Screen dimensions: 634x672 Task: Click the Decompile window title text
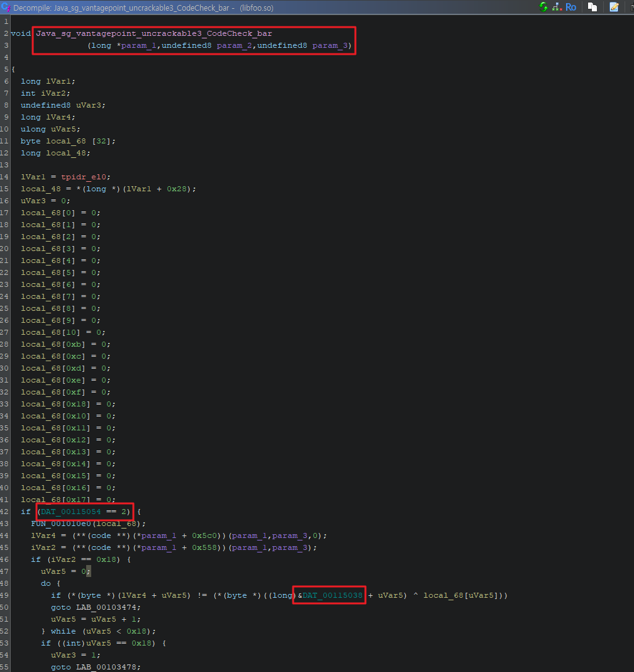[x=143, y=8]
